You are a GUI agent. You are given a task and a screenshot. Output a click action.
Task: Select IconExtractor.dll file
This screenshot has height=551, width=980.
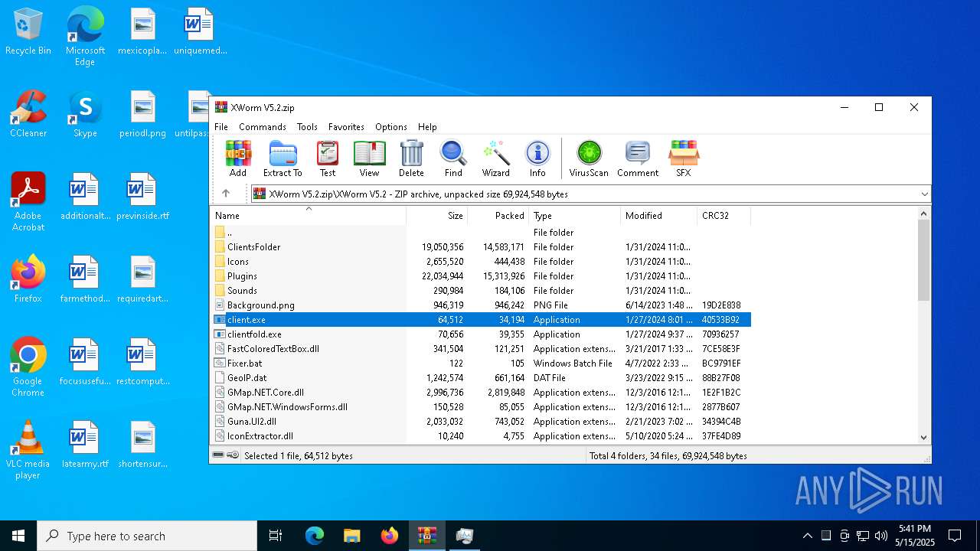(x=481, y=436)
